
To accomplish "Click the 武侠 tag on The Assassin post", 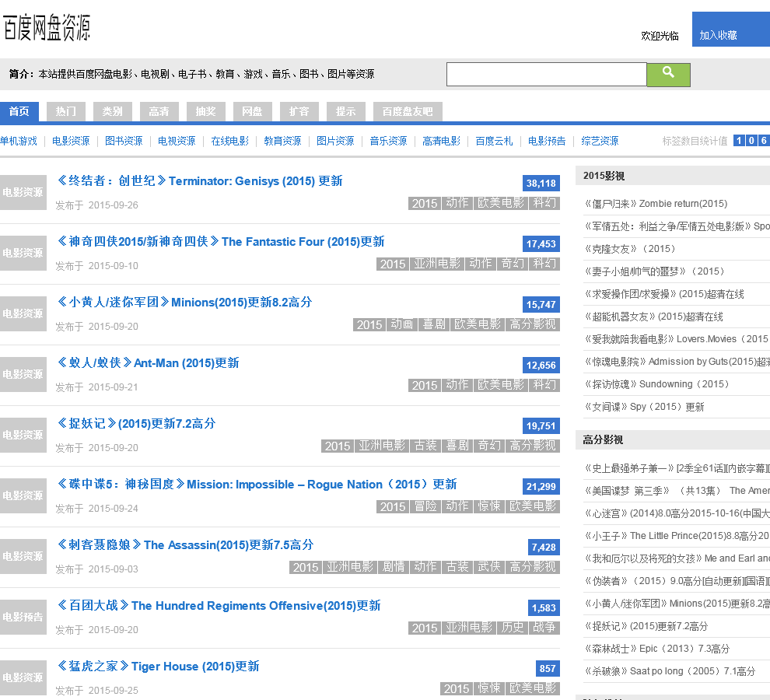I will click(x=489, y=567).
